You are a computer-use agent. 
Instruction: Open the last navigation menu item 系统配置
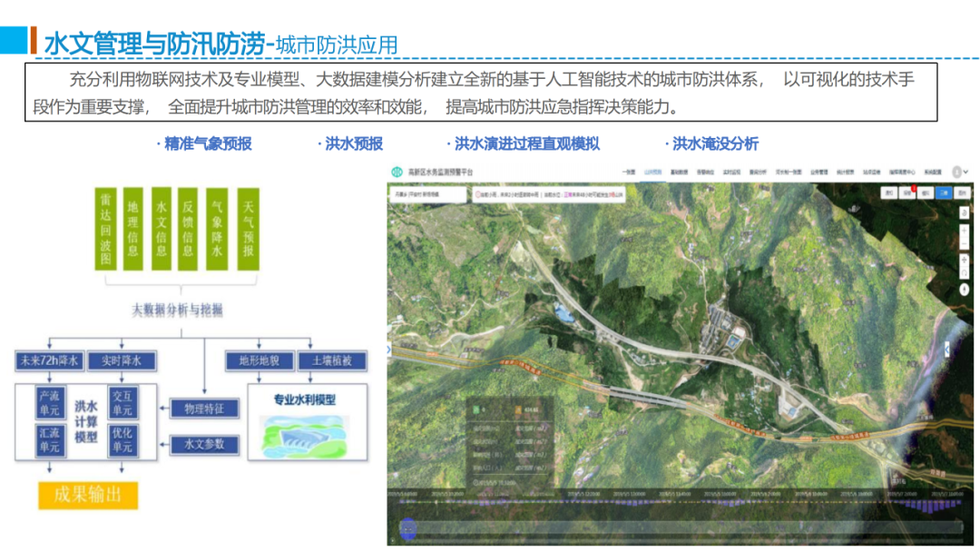933,172
